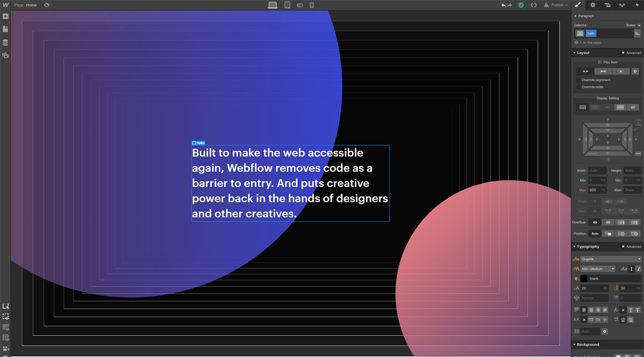
Task: Open the Interactions lightning tab
Action: click(636, 5)
